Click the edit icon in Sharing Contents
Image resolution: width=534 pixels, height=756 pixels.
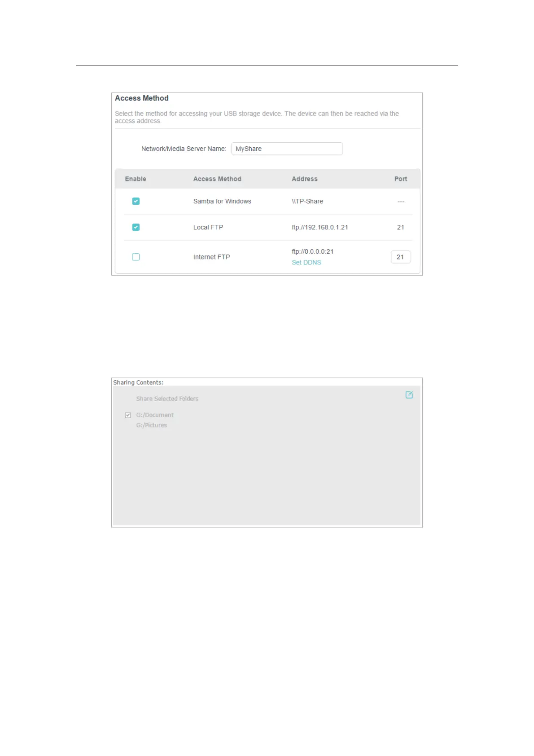click(x=409, y=395)
